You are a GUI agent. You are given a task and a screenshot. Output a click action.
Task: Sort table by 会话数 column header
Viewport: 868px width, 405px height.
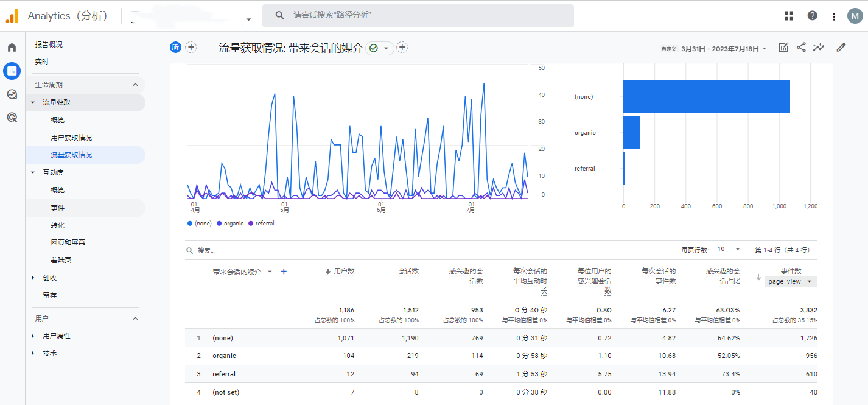click(x=408, y=272)
